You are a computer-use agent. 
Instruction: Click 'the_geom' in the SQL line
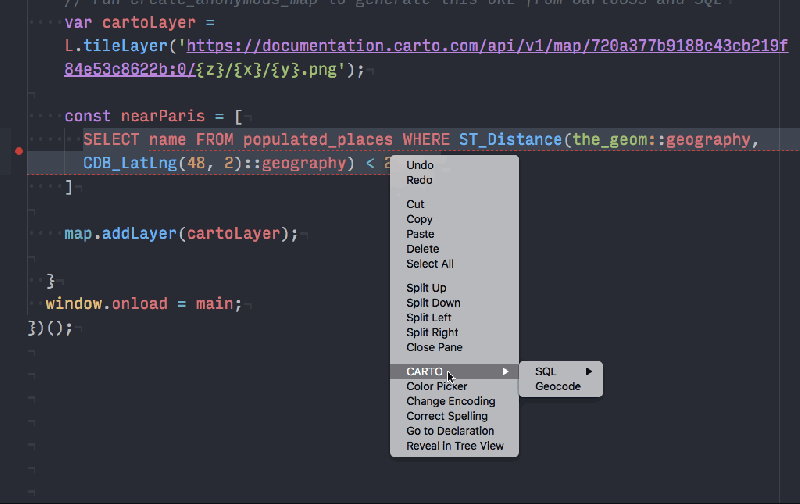[610, 139]
